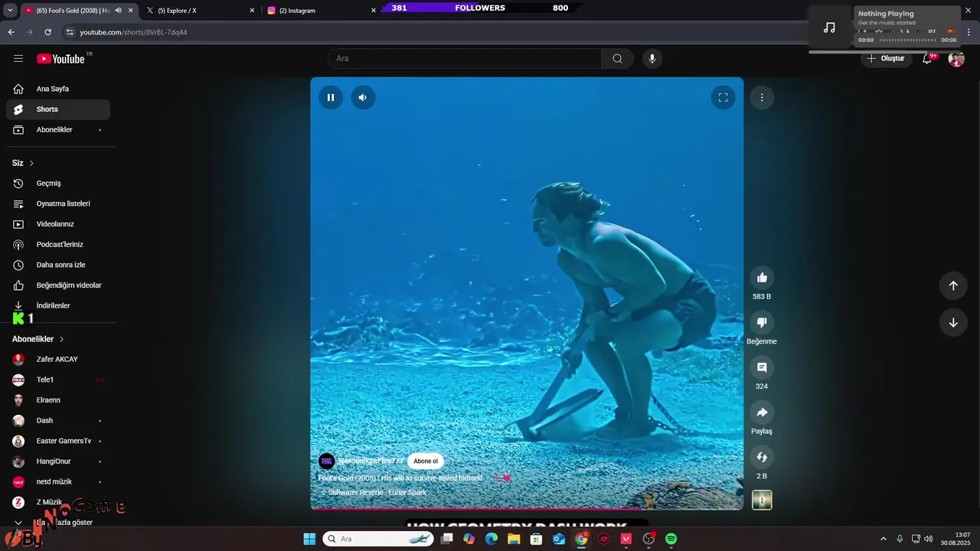980x551 pixels.
Task: Open Chrome three-dot menu
Action: (x=969, y=32)
